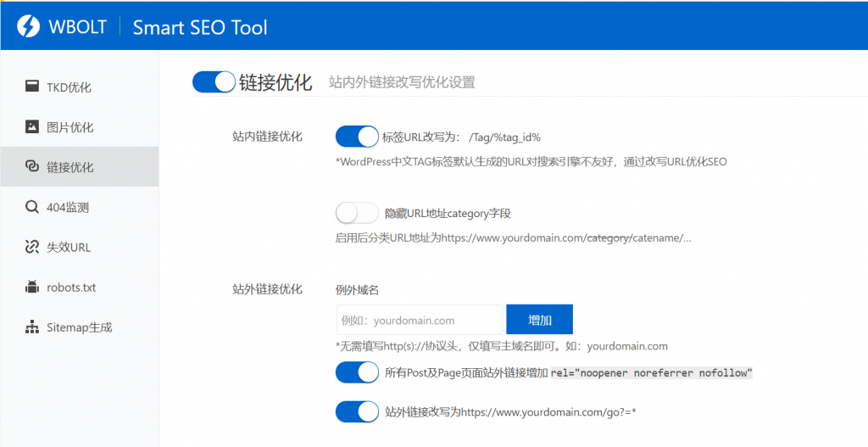Select the Sitemap生成 menu entry
This screenshot has height=447, width=868.
(x=79, y=327)
